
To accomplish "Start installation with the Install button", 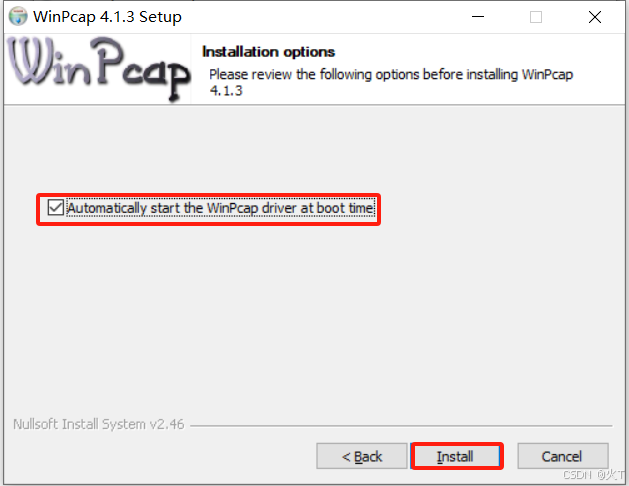I will [x=457, y=456].
